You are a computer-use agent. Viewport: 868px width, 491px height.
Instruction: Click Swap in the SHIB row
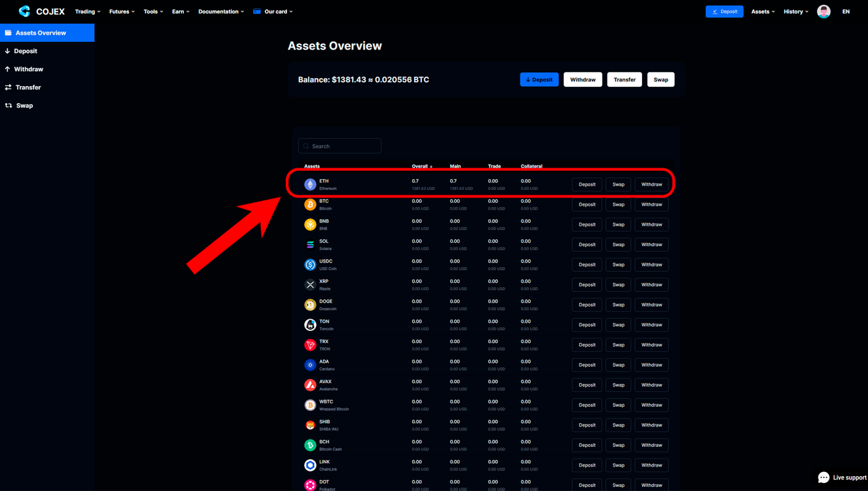point(618,425)
